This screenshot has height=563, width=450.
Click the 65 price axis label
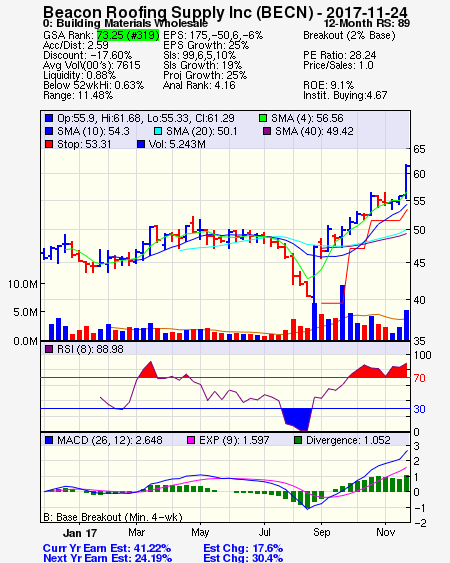[419, 149]
